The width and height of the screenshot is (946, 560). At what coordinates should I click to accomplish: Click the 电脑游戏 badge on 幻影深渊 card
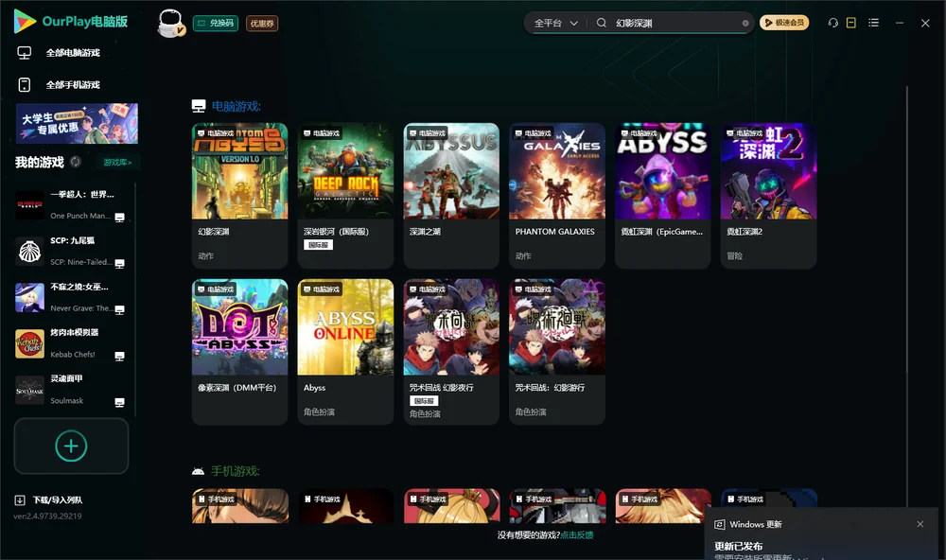tap(216, 133)
